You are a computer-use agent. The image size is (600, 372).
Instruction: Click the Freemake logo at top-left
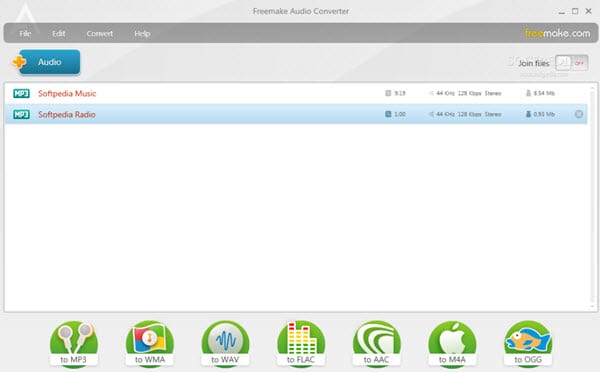point(26,17)
